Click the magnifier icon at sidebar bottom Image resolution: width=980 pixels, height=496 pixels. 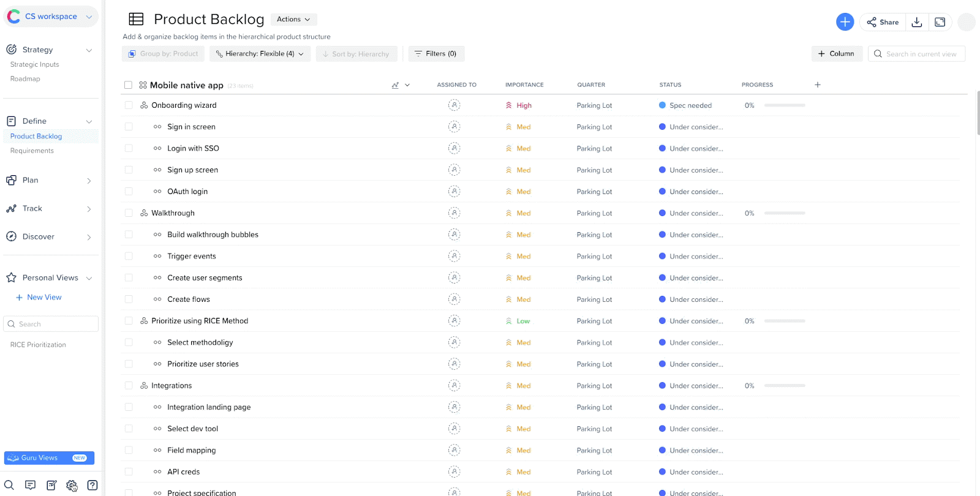[x=9, y=485]
